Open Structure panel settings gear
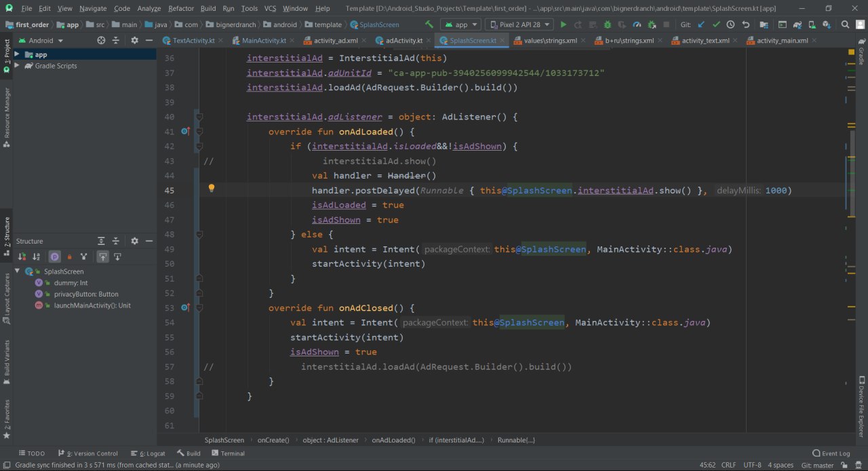 134,241
